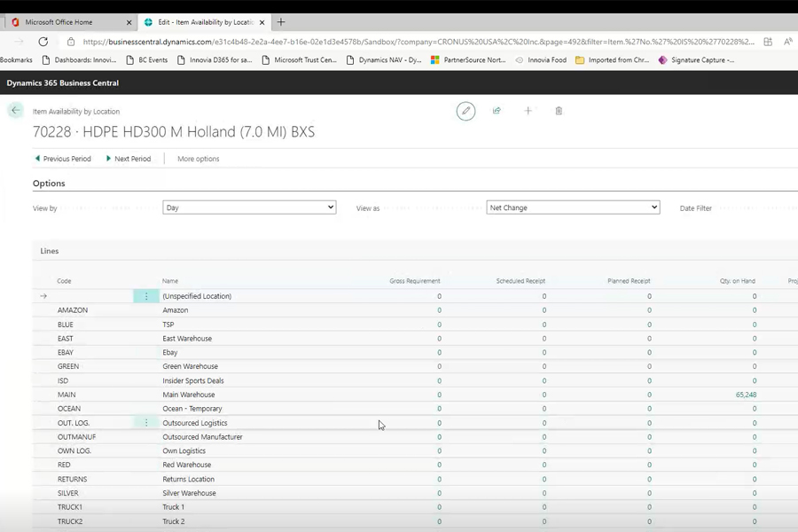Open Innovia D365 for sales bookmark
798x532 pixels.
coord(215,60)
